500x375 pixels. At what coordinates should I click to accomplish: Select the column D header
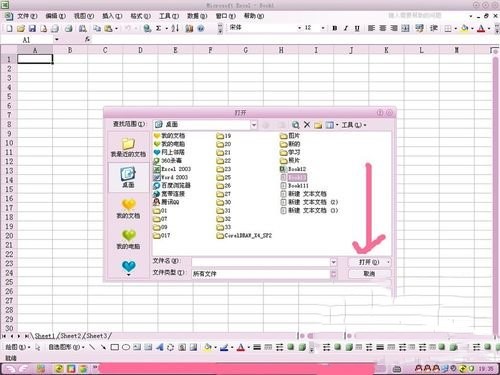(x=140, y=50)
